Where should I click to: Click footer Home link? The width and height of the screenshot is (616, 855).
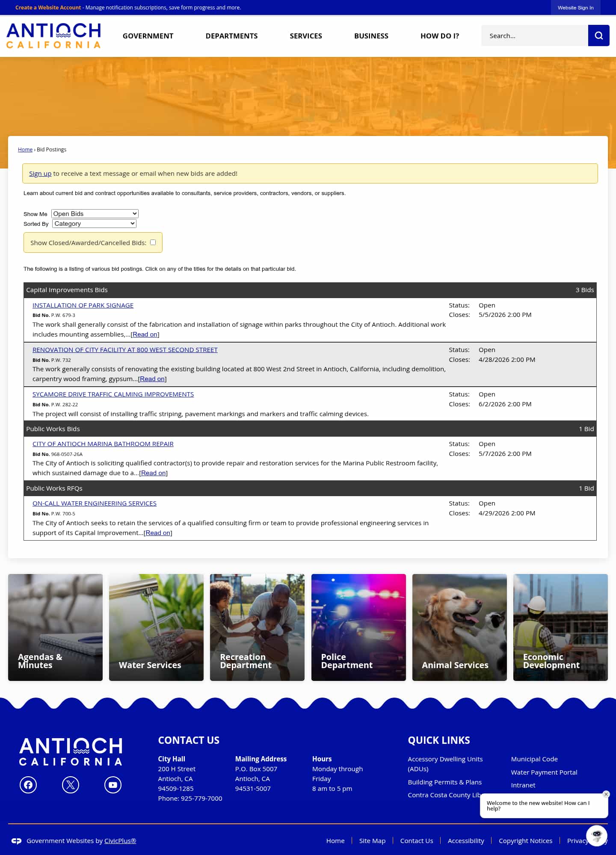tap(335, 840)
